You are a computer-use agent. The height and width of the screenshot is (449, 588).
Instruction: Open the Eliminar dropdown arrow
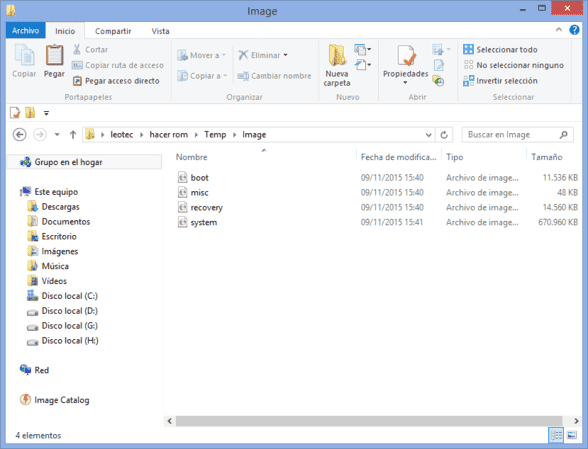coord(286,55)
